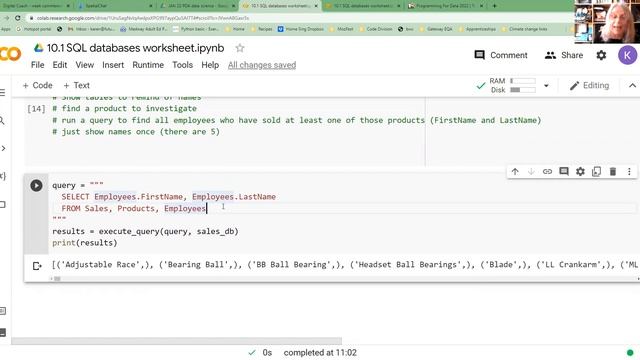This screenshot has height=360, width=640.
Task: Open Colab settings gear in header
Action: pos(601,55)
